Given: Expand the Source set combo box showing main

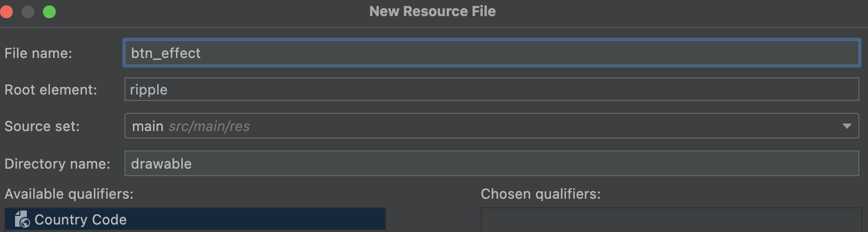Looking at the screenshot, I should tap(491, 126).
